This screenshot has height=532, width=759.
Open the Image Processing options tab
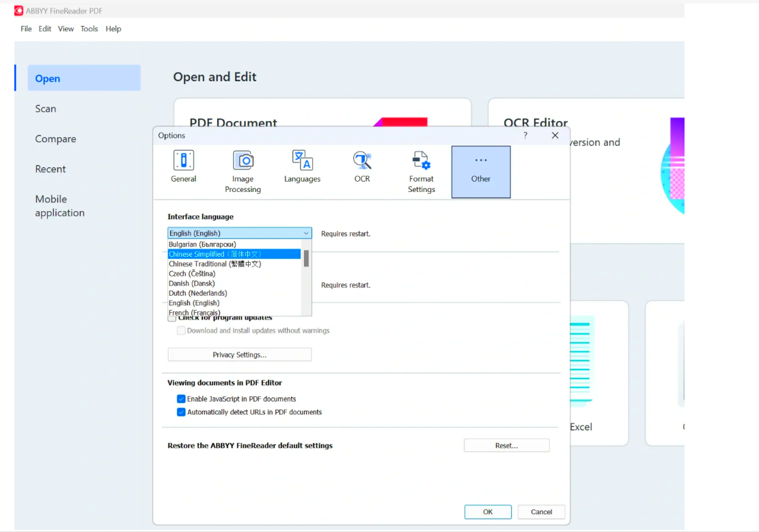point(243,172)
